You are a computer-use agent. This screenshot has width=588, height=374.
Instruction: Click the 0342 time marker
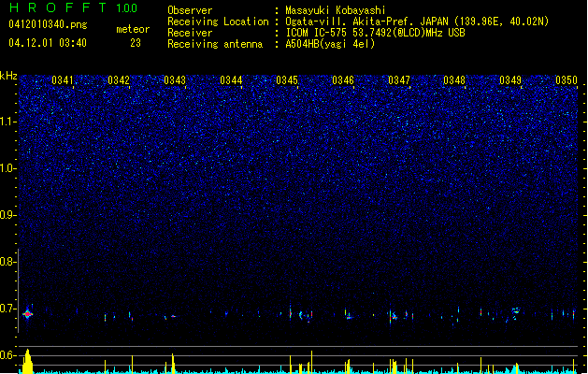(119, 80)
